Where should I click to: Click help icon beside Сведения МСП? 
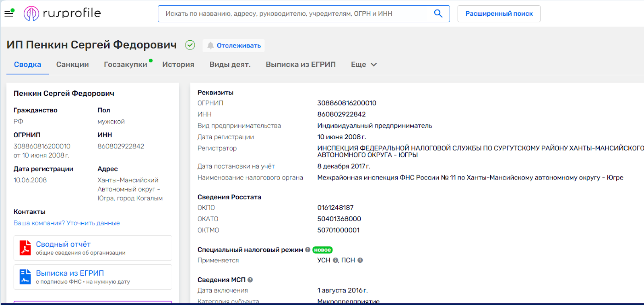pyautogui.click(x=250, y=280)
